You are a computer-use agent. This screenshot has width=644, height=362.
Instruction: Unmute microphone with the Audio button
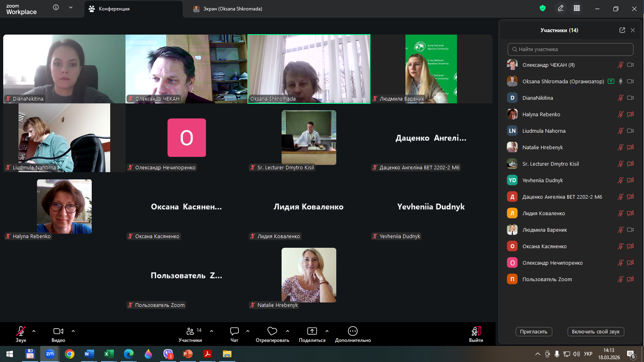coord(21,331)
